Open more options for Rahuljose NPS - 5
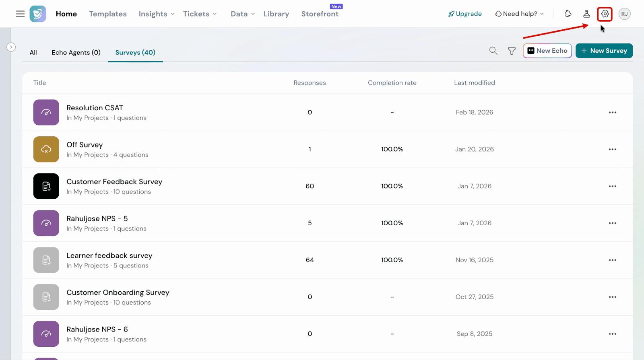Image resolution: width=644 pixels, height=360 pixels. click(613, 223)
